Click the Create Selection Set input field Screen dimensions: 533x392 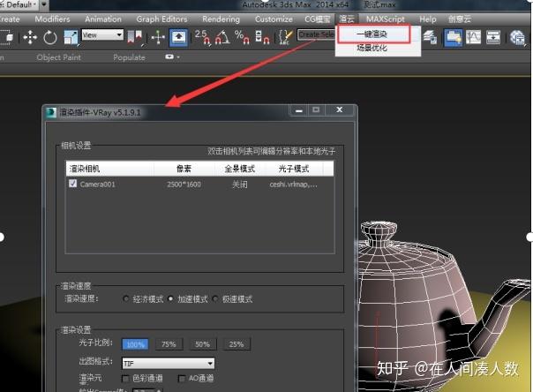point(317,34)
